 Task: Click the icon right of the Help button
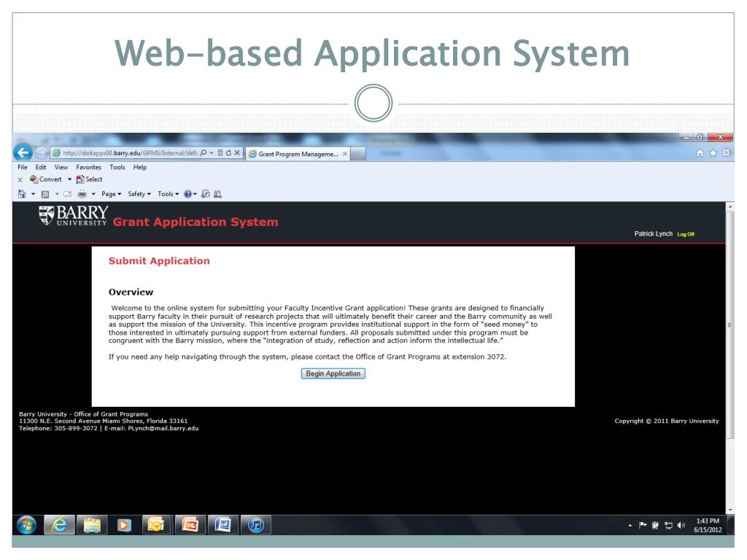pyautogui.click(x=205, y=194)
